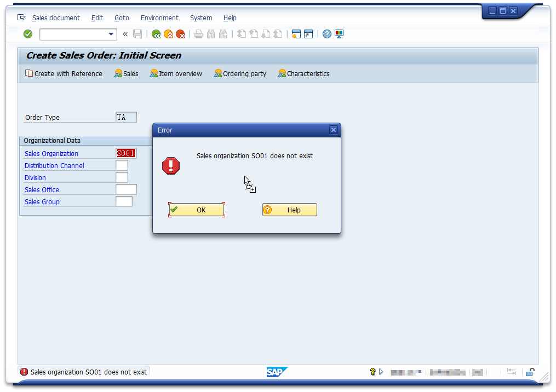Open the Environment menu
Screen dimensions: 556x392
pyautogui.click(x=159, y=18)
